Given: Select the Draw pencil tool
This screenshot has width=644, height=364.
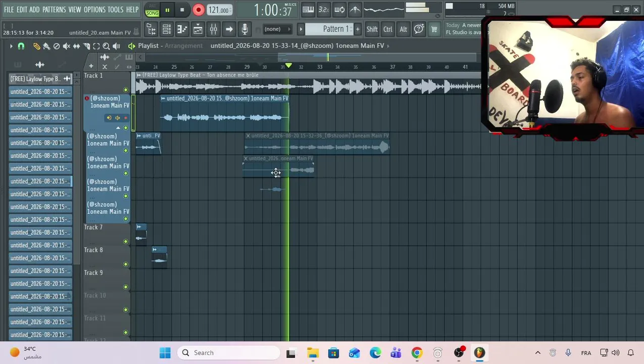Looking at the screenshot, I should (x=36, y=46).
